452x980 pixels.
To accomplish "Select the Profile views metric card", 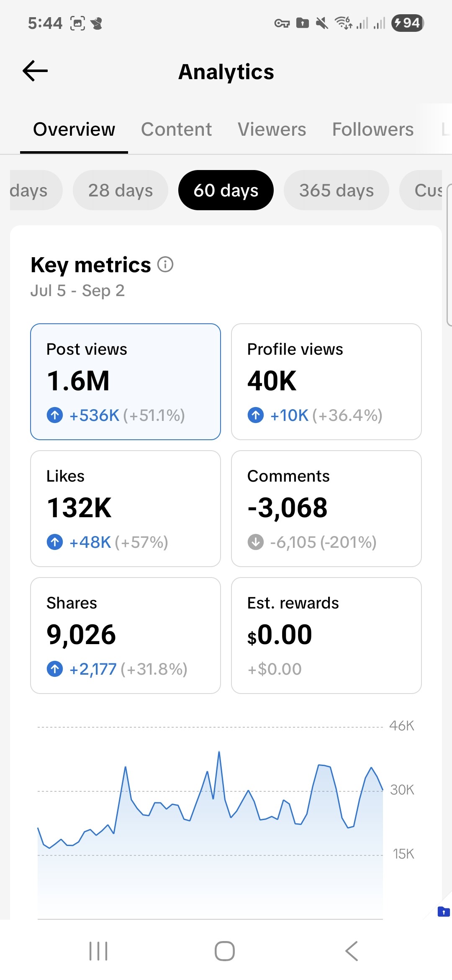I will click(x=326, y=382).
